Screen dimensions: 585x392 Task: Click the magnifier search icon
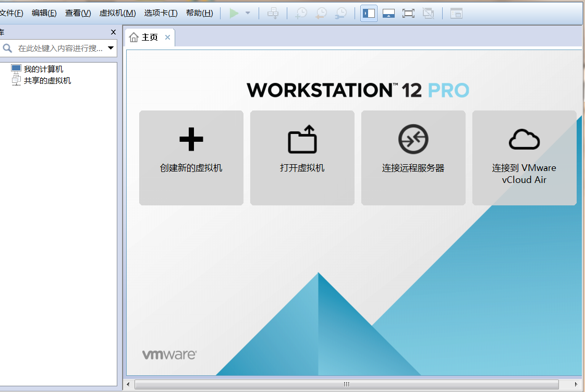pos(7,48)
